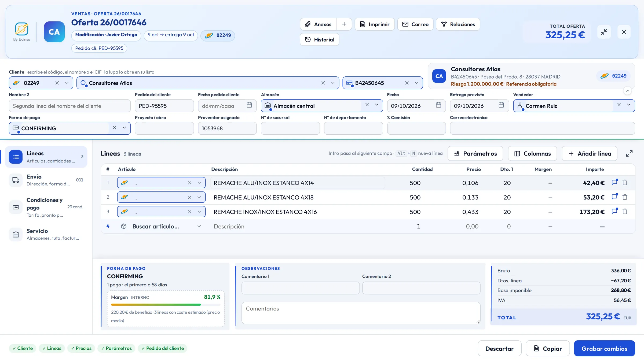Go to Condiciones y pago section
This screenshot has height=362, width=644.
46,207
